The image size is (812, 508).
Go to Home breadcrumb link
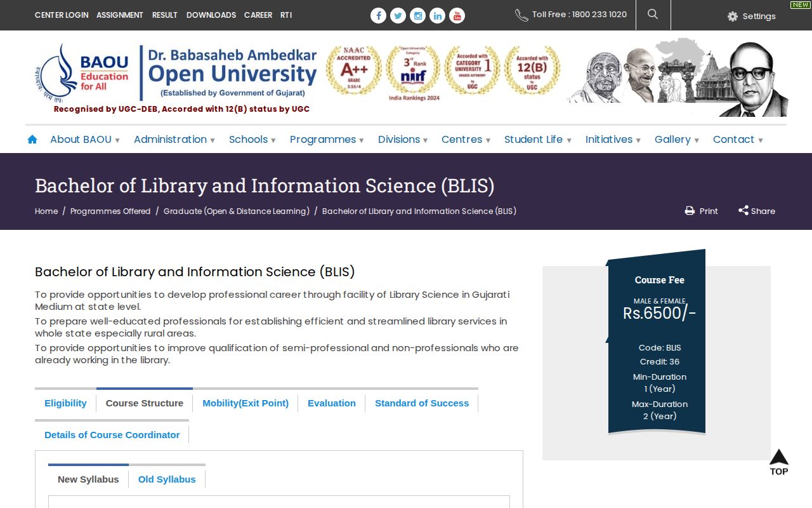pos(46,211)
